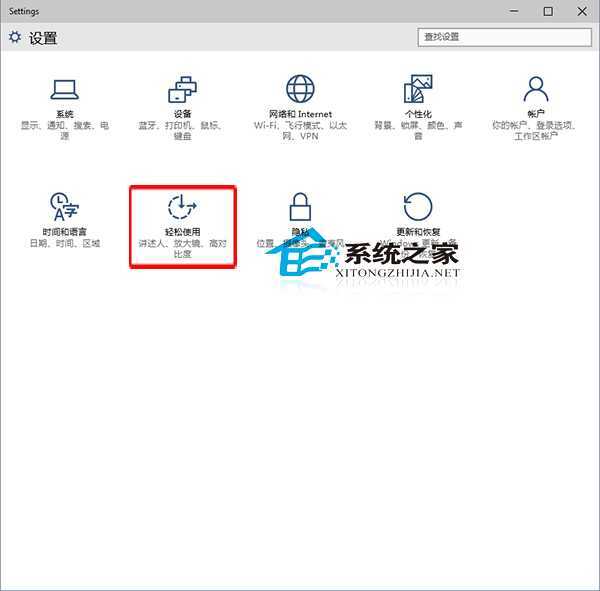Click the 网络和 Internet label

coord(300,114)
